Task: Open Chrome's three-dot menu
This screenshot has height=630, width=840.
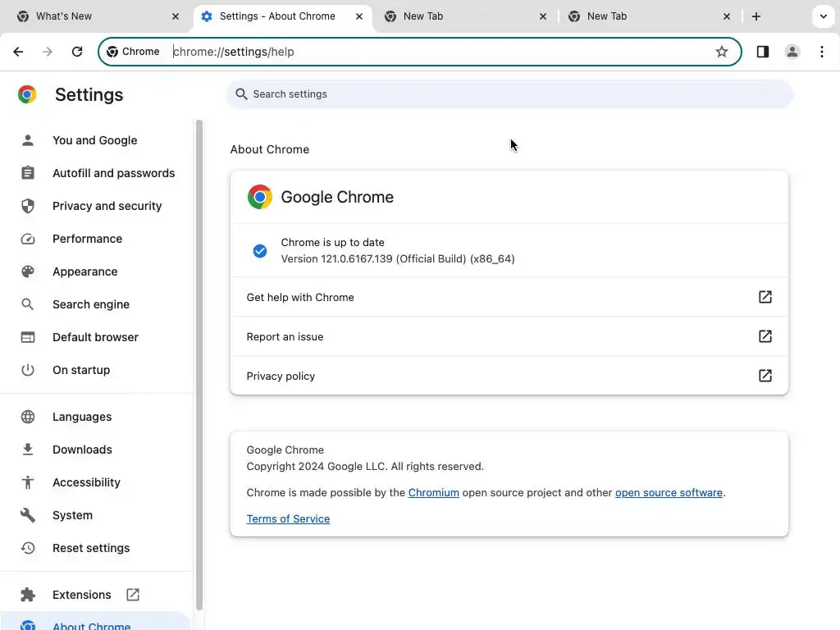Action: coord(822,52)
